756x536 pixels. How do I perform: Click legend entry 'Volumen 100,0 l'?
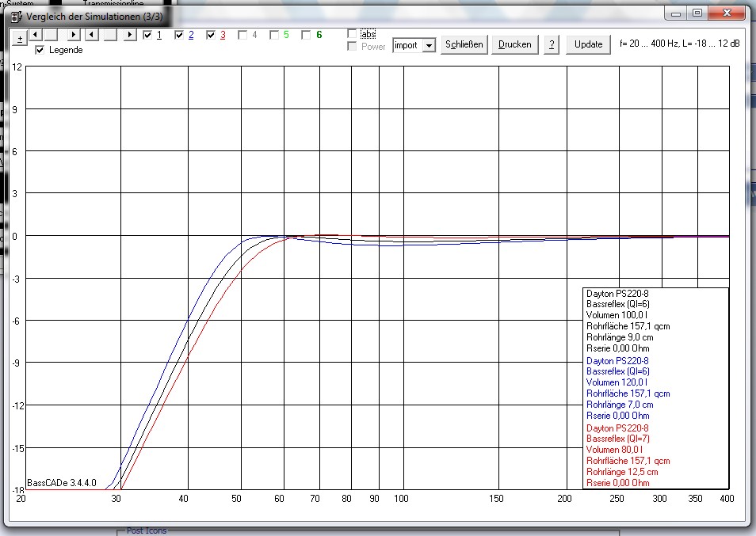pos(617,315)
